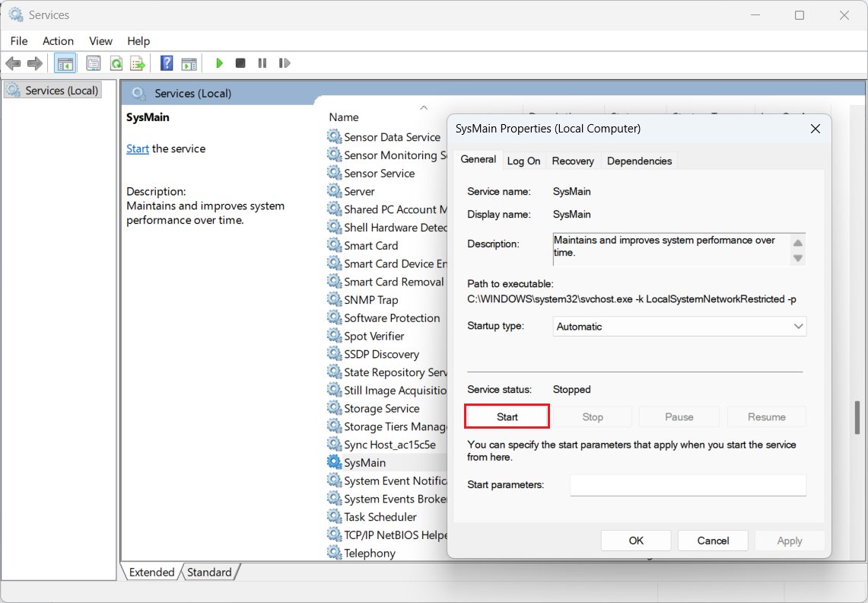Collapse sort arrow above Name column
868x603 pixels.
pyautogui.click(x=424, y=107)
